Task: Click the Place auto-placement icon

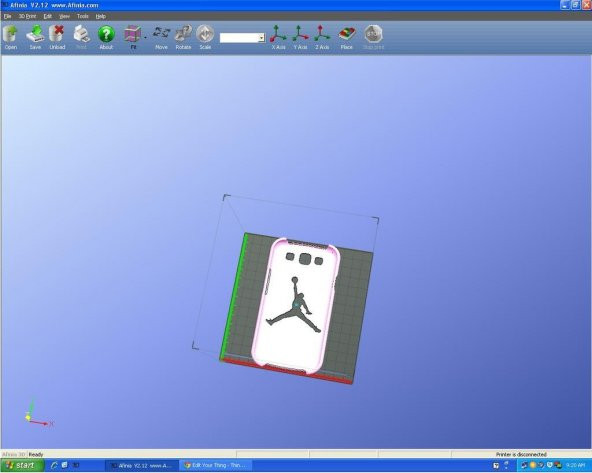Action: [x=347, y=37]
